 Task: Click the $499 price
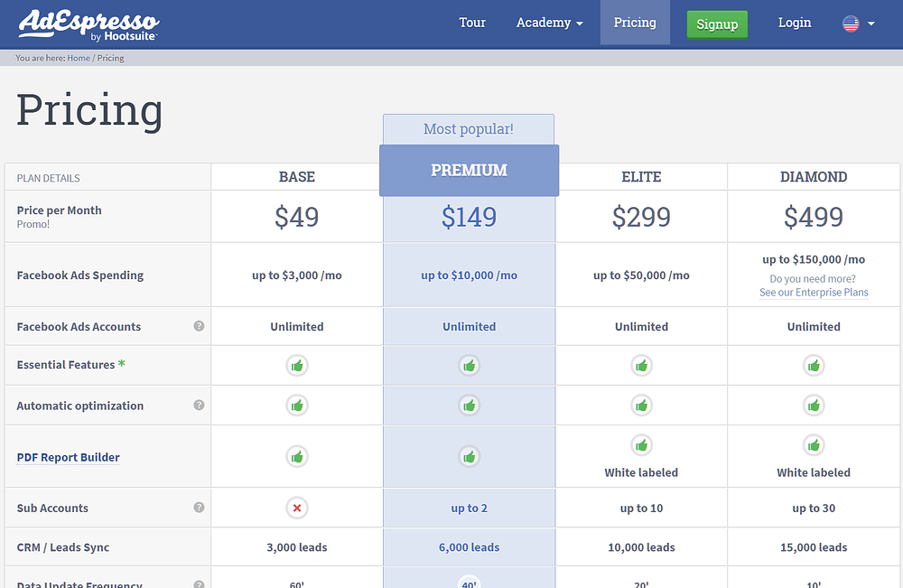tap(814, 217)
